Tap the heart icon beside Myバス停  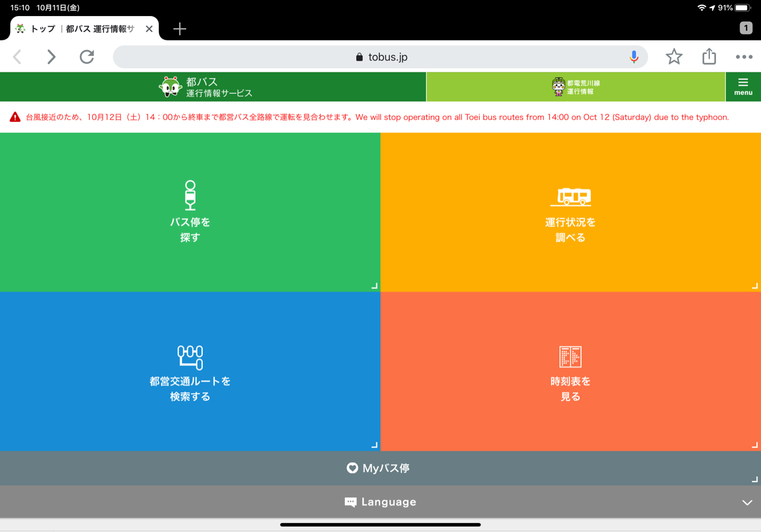coord(353,468)
